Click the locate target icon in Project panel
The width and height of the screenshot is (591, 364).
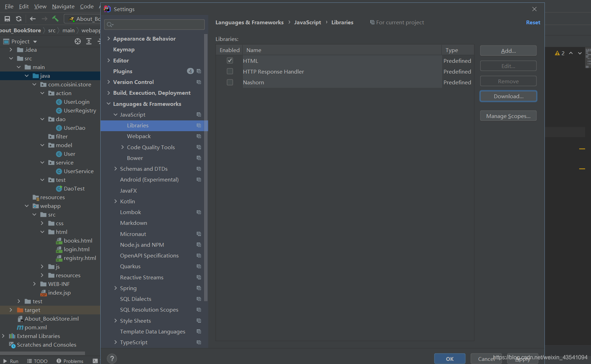tap(78, 41)
